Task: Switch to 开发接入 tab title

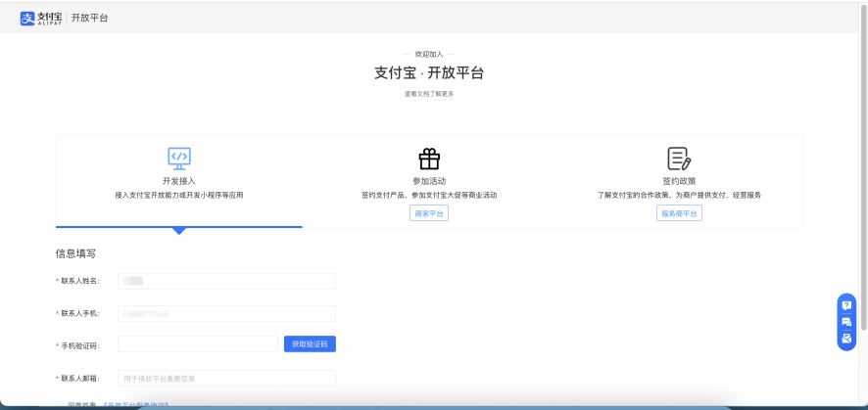Action: point(179,181)
